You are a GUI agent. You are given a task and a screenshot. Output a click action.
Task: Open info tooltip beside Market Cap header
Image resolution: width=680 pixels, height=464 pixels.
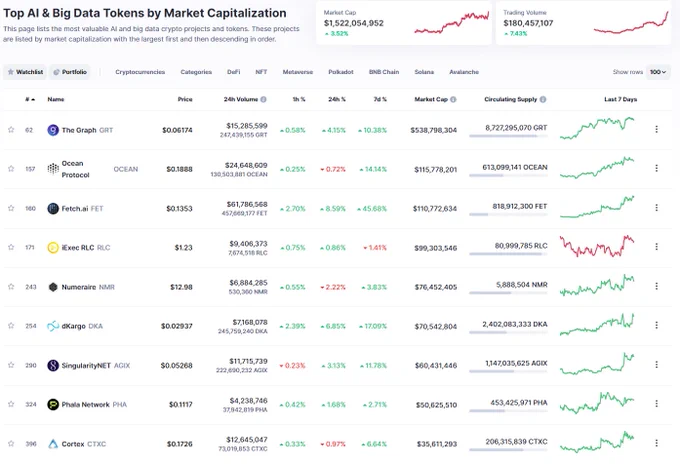point(453,99)
